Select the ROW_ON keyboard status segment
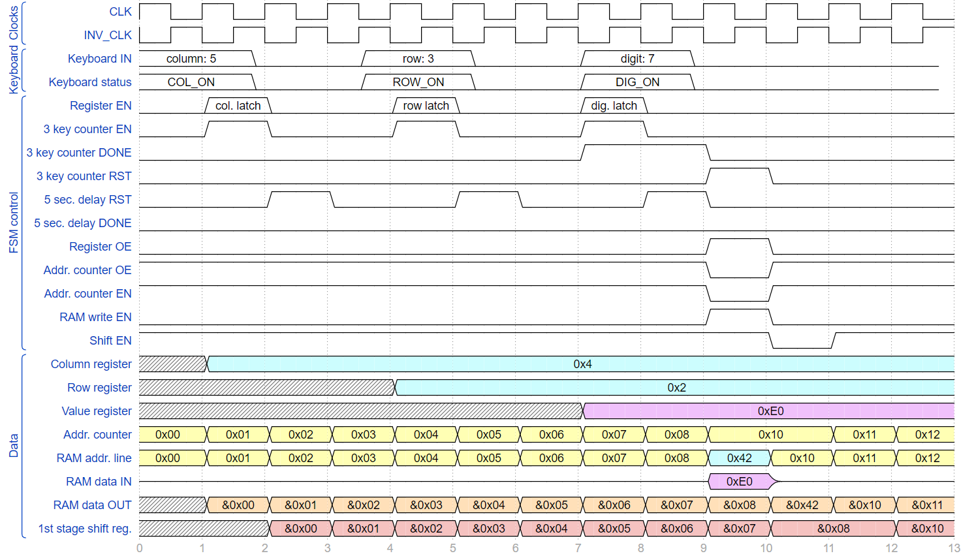Viewport: 974px width, 560px height. tap(418, 82)
